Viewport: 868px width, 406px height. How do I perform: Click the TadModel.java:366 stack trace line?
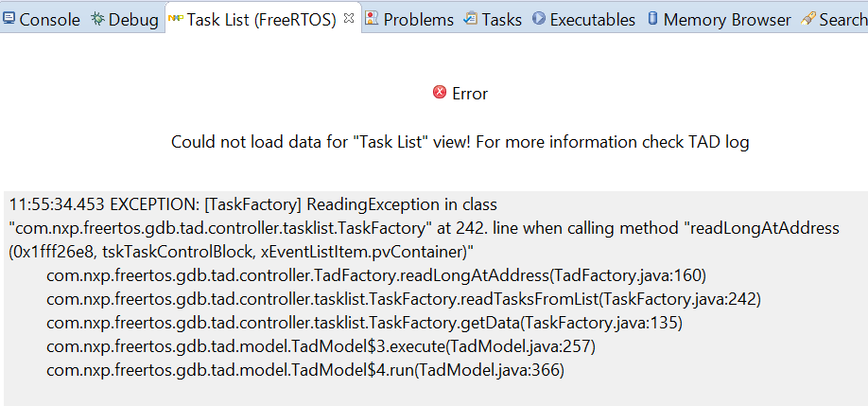[x=305, y=370]
